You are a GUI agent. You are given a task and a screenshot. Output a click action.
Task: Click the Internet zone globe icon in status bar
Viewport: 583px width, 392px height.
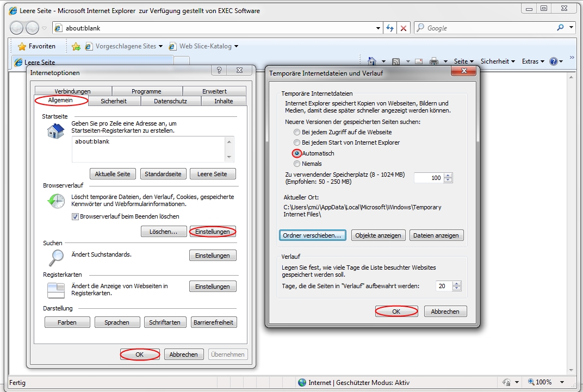tap(302, 382)
